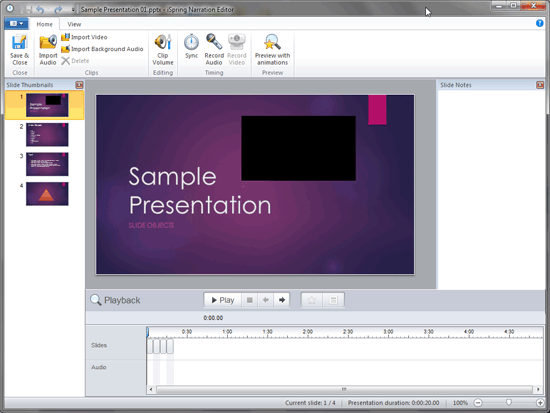Click the Delete clip button

[75, 61]
